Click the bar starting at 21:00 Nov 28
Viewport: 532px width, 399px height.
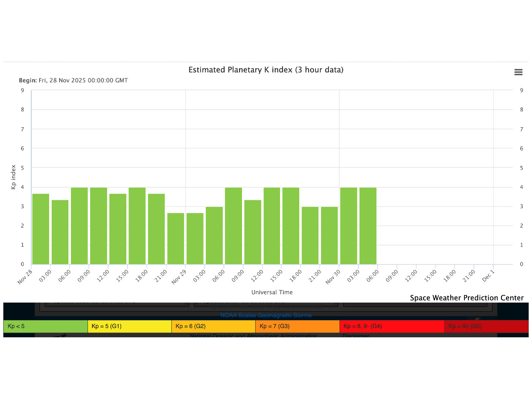click(175, 239)
